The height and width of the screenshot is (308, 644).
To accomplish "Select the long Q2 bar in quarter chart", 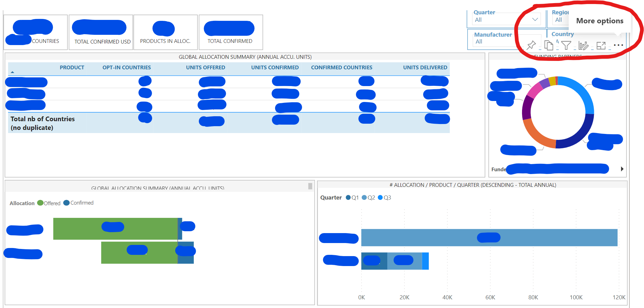I will tap(489, 238).
